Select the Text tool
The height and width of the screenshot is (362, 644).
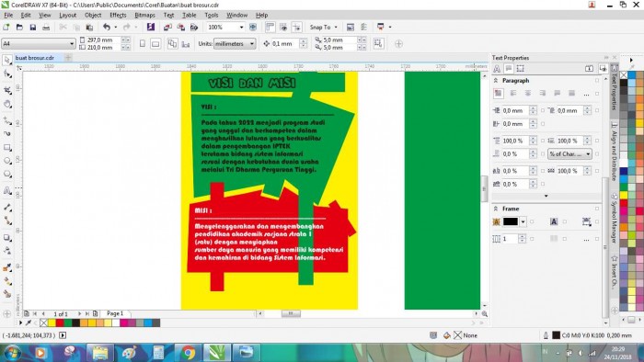click(x=7, y=190)
